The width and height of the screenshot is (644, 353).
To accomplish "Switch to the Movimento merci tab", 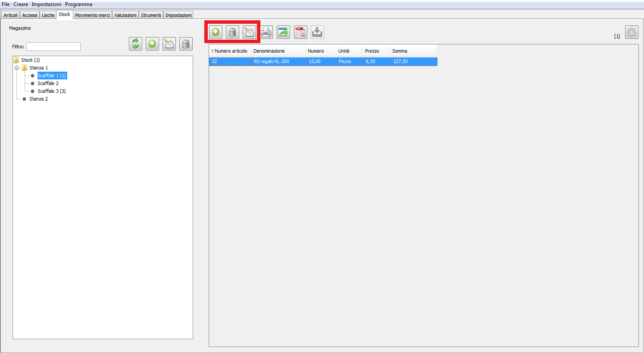I will 92,15.
